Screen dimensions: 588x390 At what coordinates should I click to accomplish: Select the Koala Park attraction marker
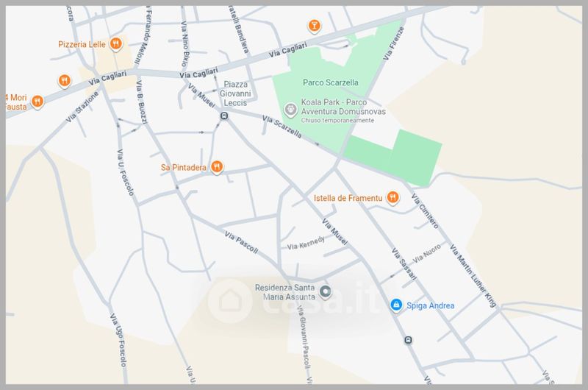point(290,110)
